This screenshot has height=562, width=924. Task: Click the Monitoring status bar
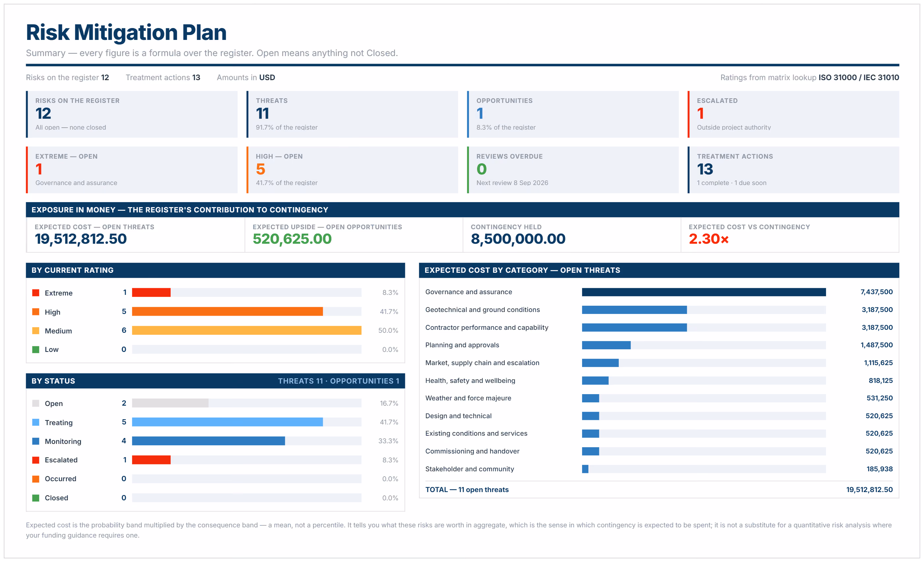209,441
